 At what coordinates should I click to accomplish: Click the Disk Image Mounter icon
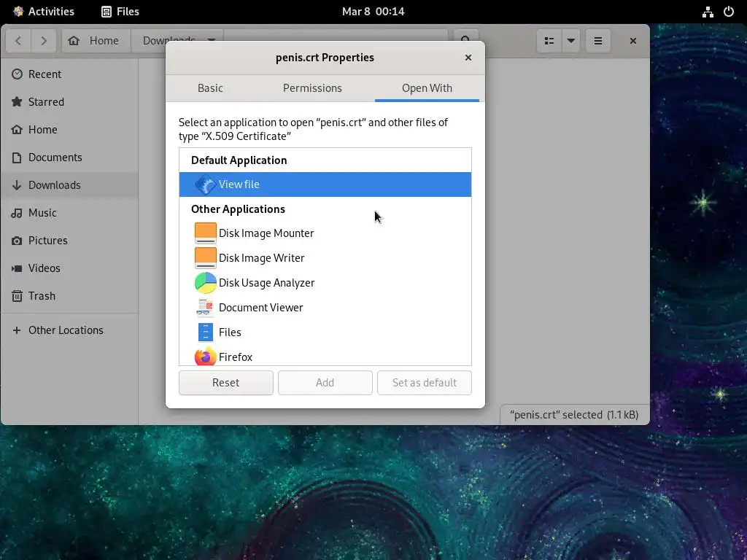click(x=205, y=233)
